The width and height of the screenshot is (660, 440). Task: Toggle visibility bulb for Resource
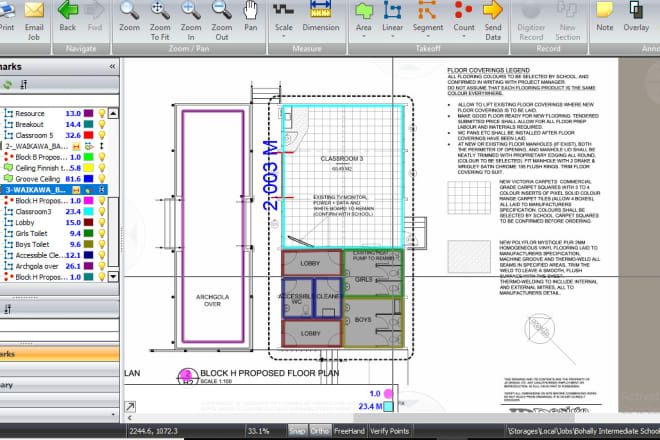point(101,113)
